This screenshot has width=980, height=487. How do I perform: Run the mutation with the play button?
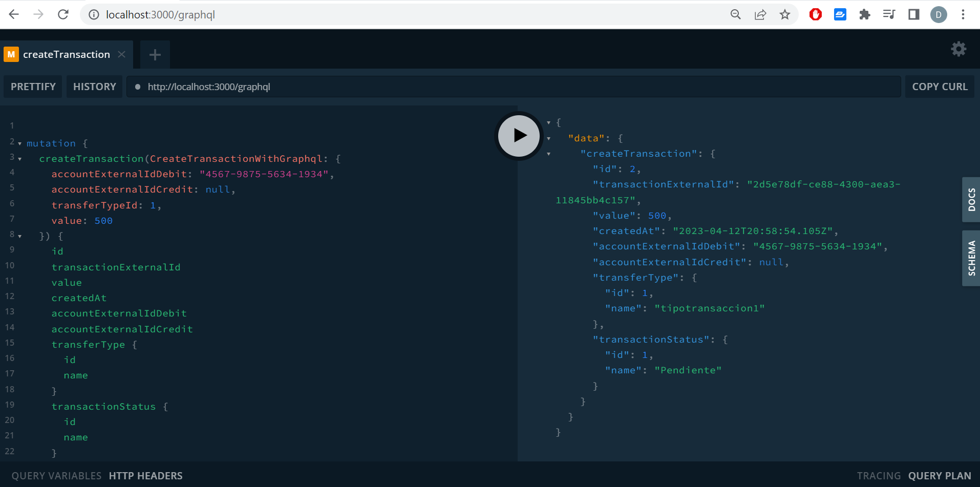[519, 136]
